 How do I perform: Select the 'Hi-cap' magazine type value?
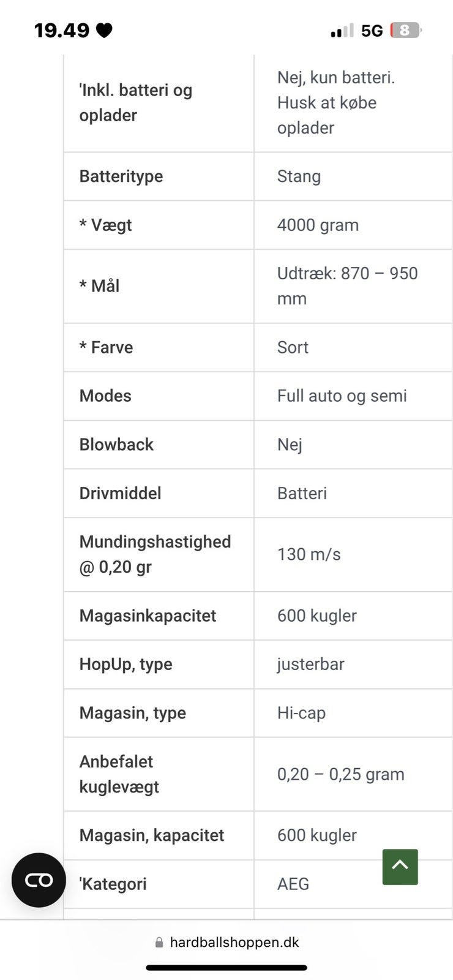301,713
